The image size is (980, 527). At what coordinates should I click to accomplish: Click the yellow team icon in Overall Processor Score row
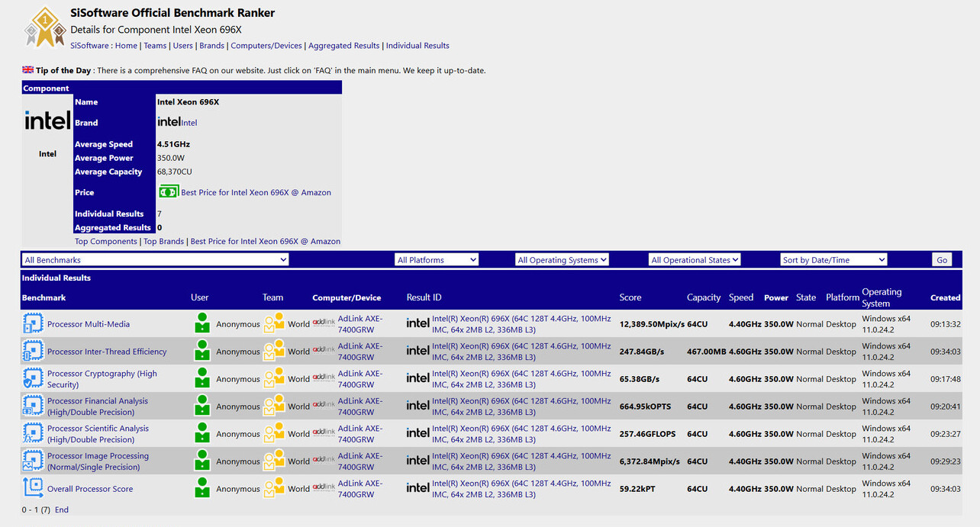274,488
